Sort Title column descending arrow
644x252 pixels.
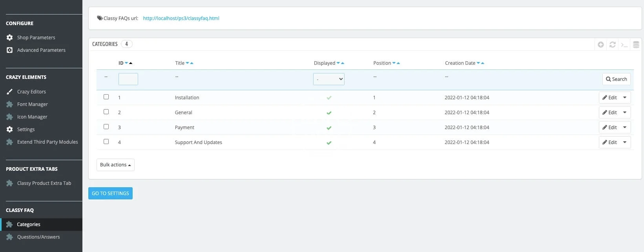187,63
